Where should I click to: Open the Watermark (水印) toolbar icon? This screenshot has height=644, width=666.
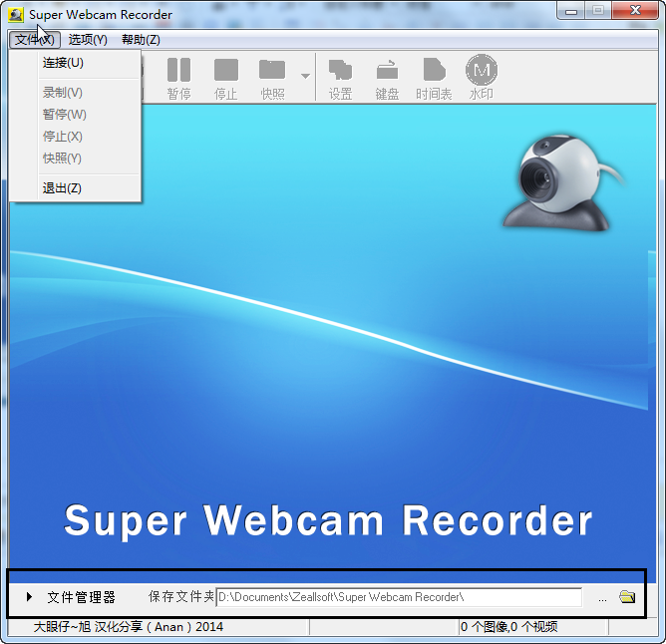[482, 79]
